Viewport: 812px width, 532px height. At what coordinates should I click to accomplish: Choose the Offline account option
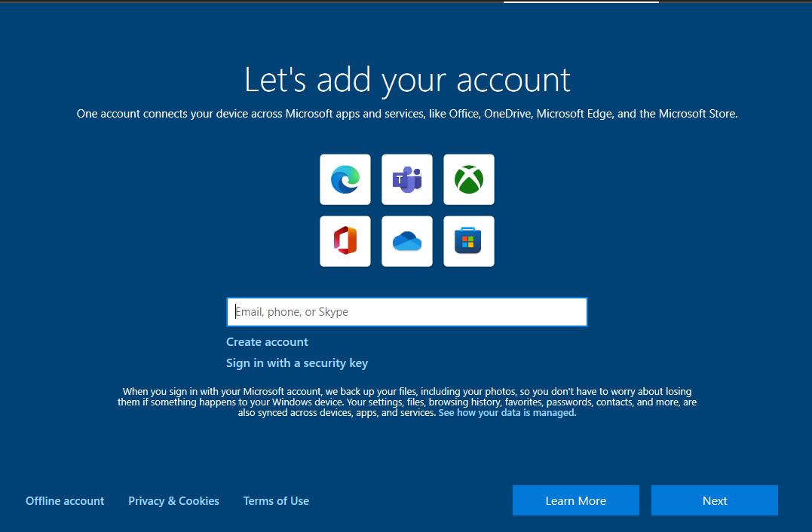point(65,500)
